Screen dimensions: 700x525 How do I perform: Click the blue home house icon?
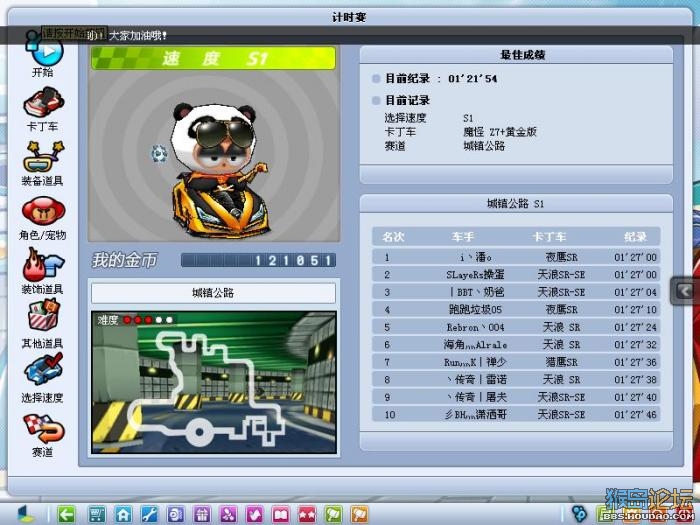(x=123, y=514)
